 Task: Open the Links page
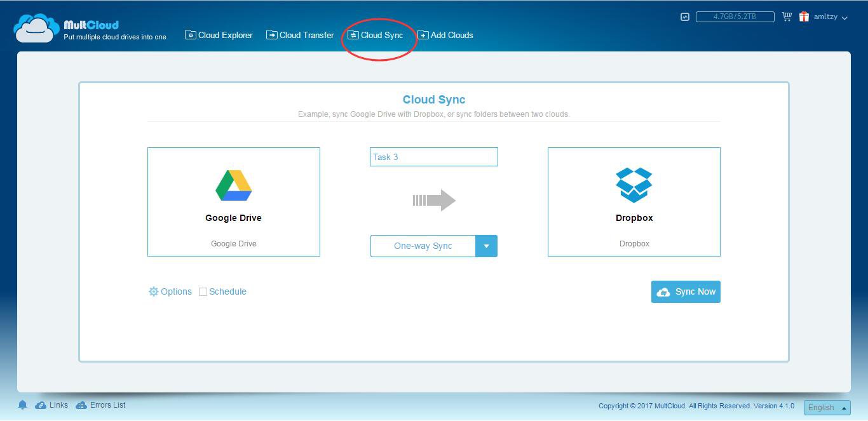point(52,405)
